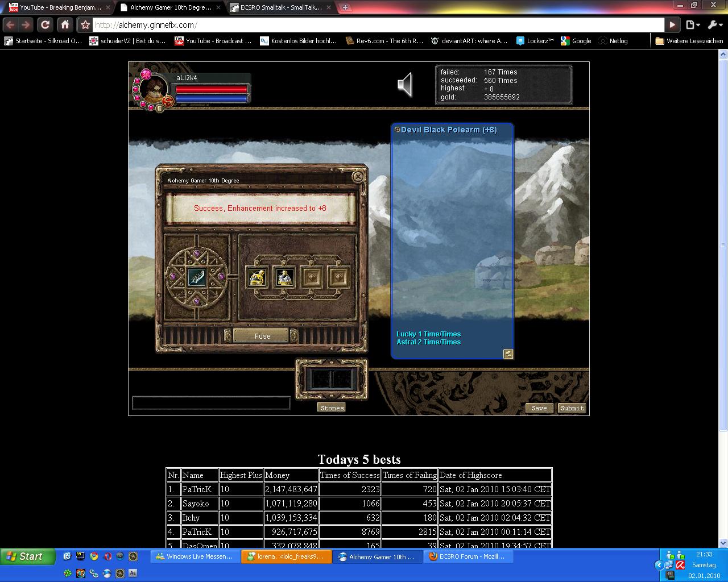Switch to the YouTube Breaking Benjamin tab
Image resolution: width=728 pixels, height=582 pixels.
[56, 7]
